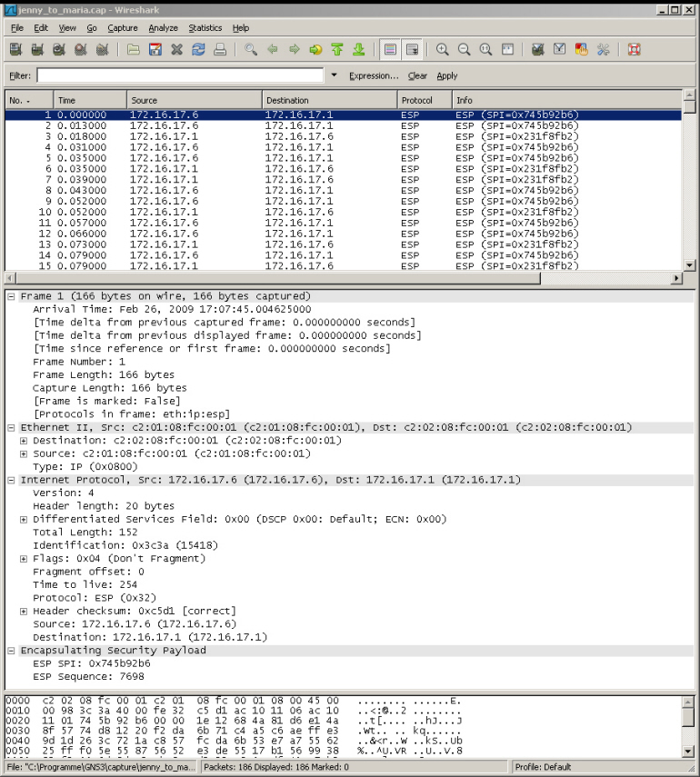Screen dimensions: 700x777
Task: Open help with lifebuoy icon
Action: click(634, 49)
